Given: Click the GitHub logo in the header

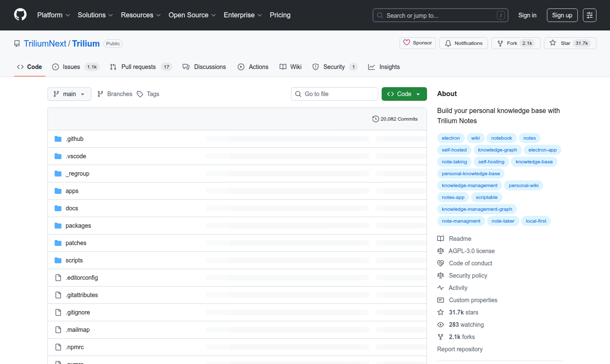Looking at the screenshot, I should [20, 15].
